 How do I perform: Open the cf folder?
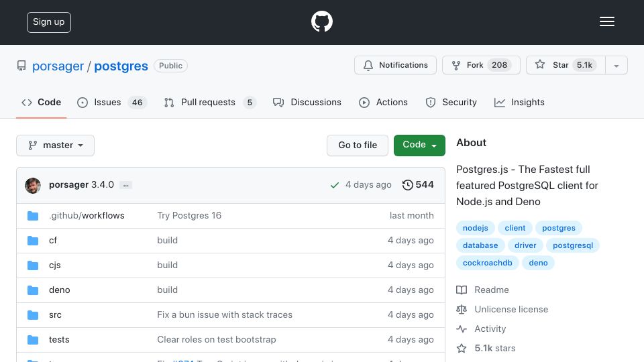pyautogui.click(x=53, y=241)
